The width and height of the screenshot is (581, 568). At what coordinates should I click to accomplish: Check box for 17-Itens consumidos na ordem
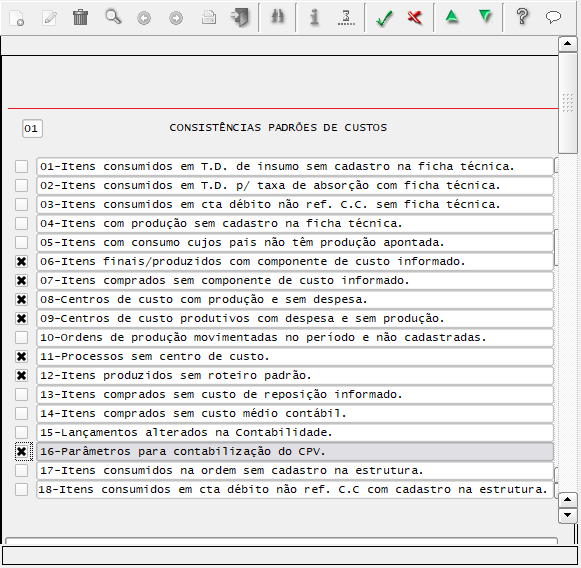coord(21,471)
